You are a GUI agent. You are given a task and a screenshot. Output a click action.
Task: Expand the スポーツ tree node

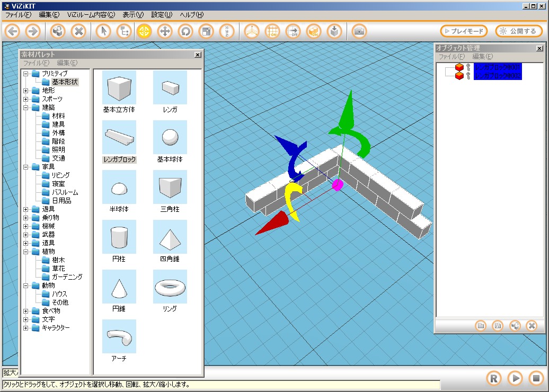click(25, 99)
